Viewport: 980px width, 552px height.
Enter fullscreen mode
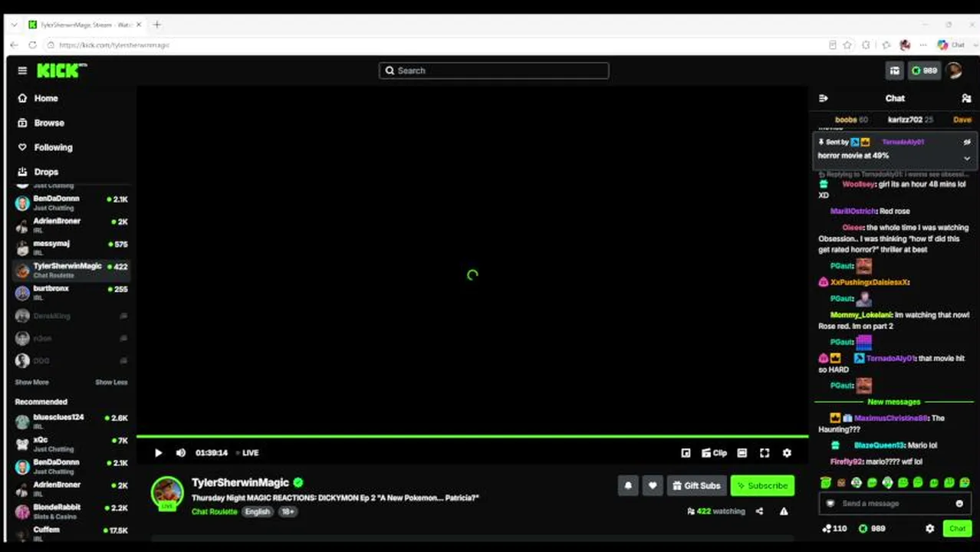pos(765,452)
